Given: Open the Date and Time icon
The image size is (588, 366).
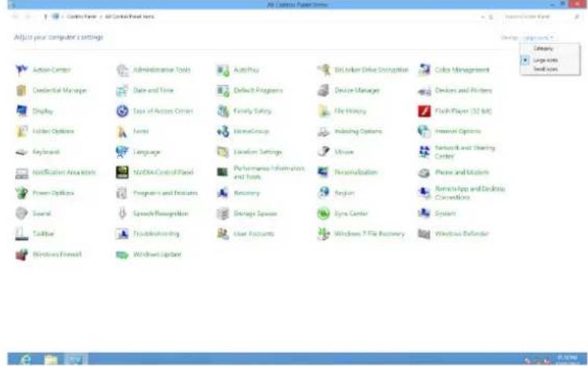Looking at the screenshot, I should (x=123, y=91).
